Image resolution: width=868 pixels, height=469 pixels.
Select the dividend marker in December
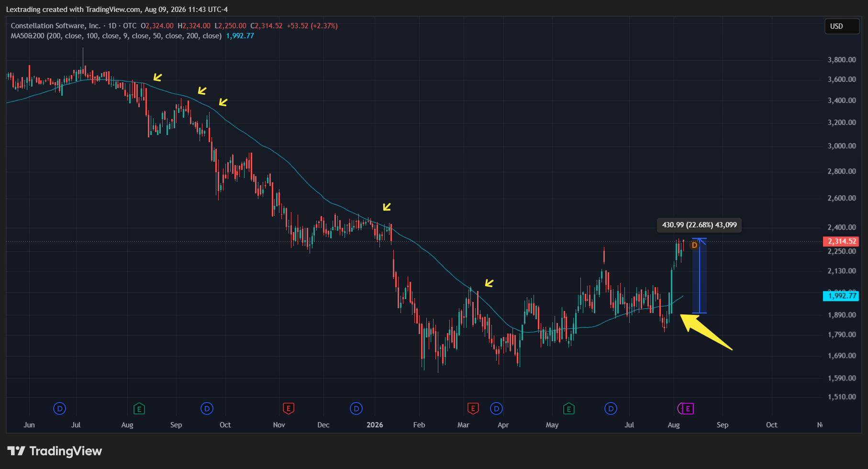(x=356, y=409)
